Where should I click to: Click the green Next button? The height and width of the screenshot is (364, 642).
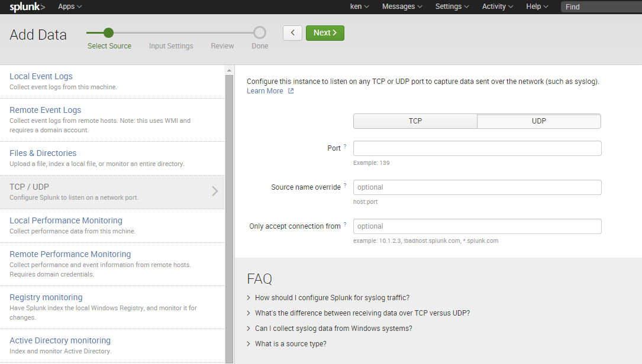tap(325, 33)
